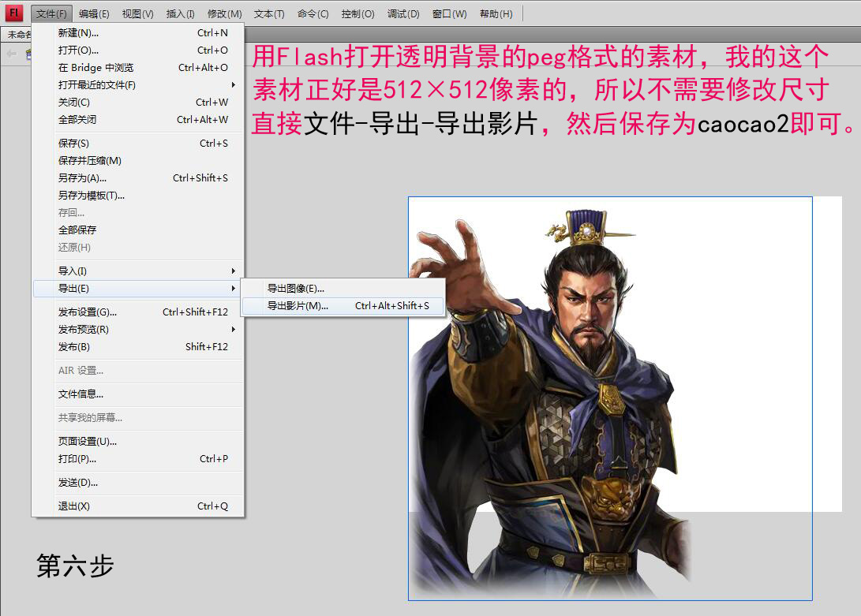Open the 文件(F) menu
Viewport: 861px width, 616px height.
tap(51, 13)
